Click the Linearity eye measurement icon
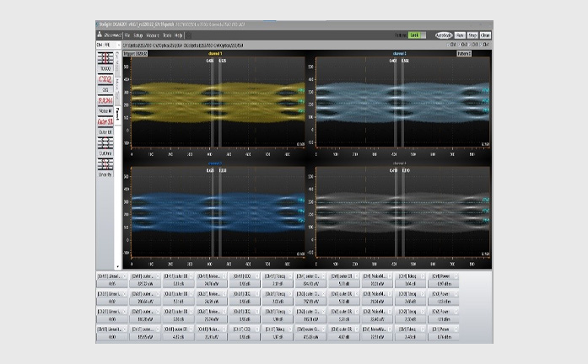 pyautogui.click(x=105, y=164)
